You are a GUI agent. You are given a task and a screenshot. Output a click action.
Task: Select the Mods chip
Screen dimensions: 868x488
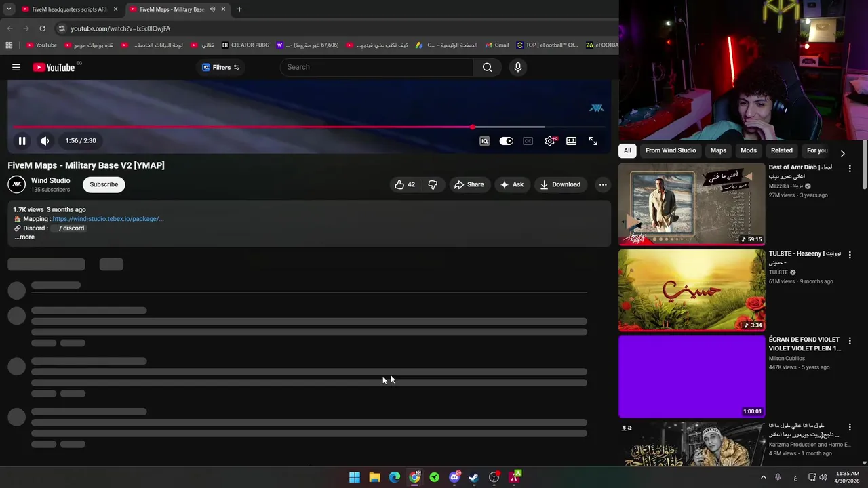click(749, 150)
